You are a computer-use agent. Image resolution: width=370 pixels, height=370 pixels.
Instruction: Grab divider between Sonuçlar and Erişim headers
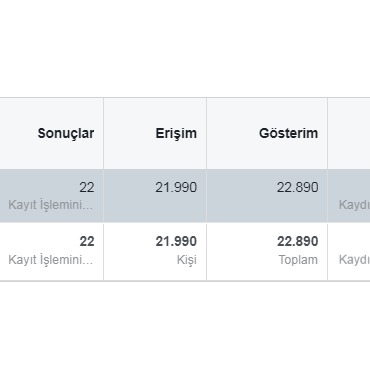click(x=103, y=133)
